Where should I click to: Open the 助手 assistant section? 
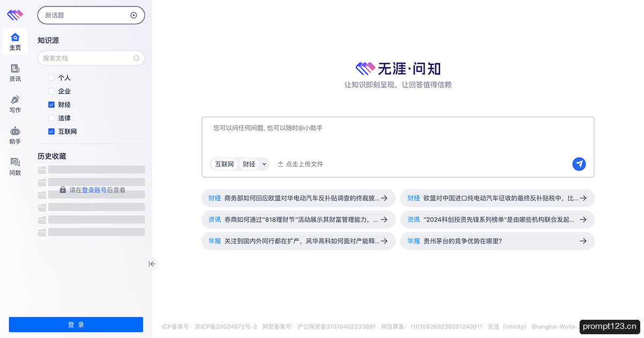pyautogui.click(x=15, y=136)
